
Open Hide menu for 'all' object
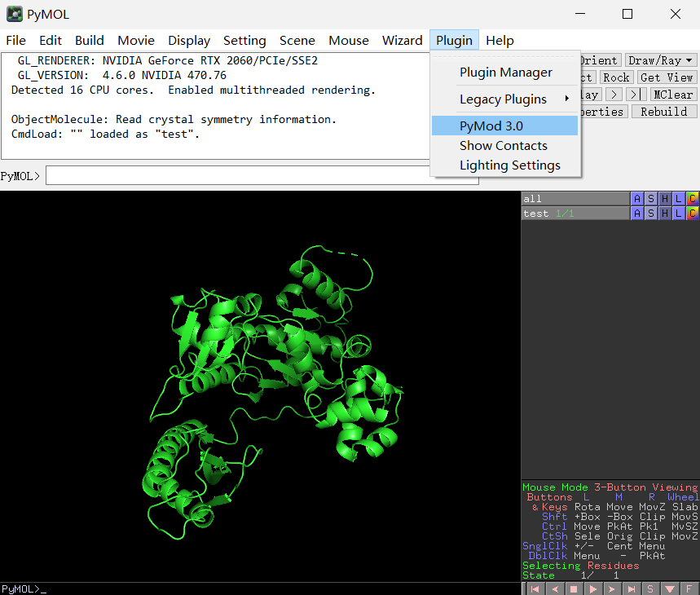(665, 199)
